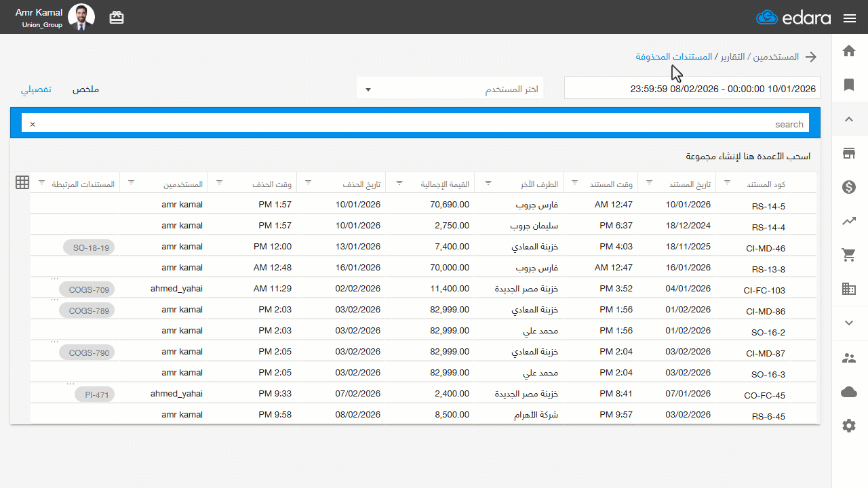This screenshot has height=488, width=868.
Task: Click the edara logo in header
Action: click(x=793, y=18)
